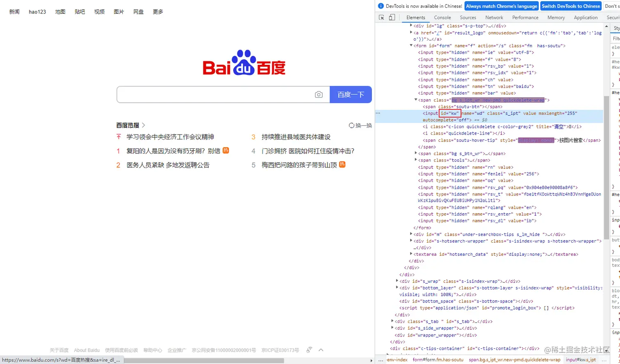Click the pinned top-arrow icon beside first headline
This screenshot has height=364, width=620.
coord(119,136)
